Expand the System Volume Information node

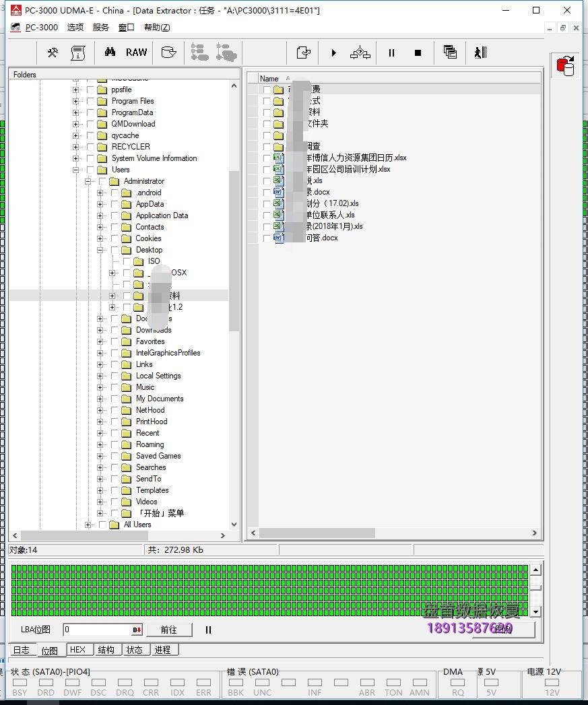75,158
